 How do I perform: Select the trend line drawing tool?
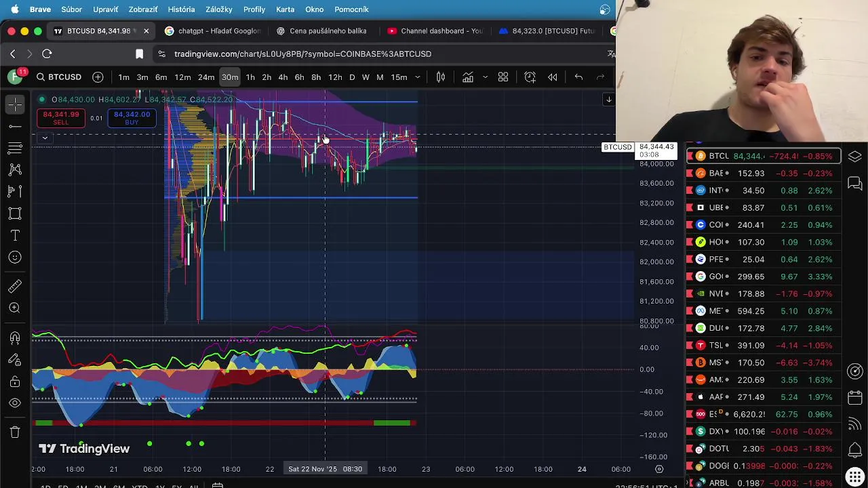point(15,126)
